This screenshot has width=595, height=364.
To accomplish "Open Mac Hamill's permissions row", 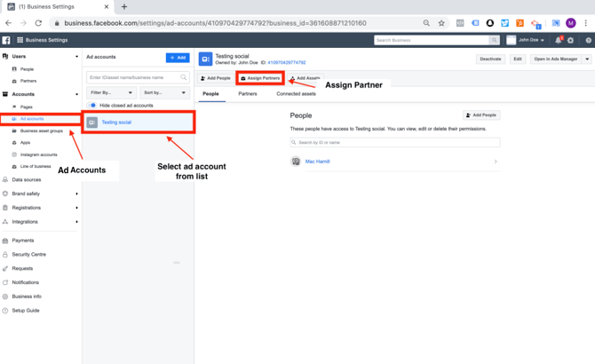I will (394, 162).
